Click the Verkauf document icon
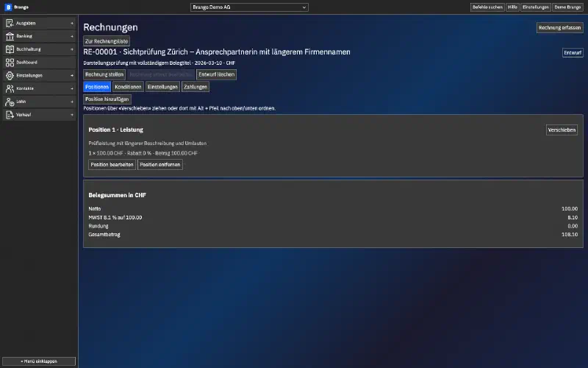 [x=10, y=115]
